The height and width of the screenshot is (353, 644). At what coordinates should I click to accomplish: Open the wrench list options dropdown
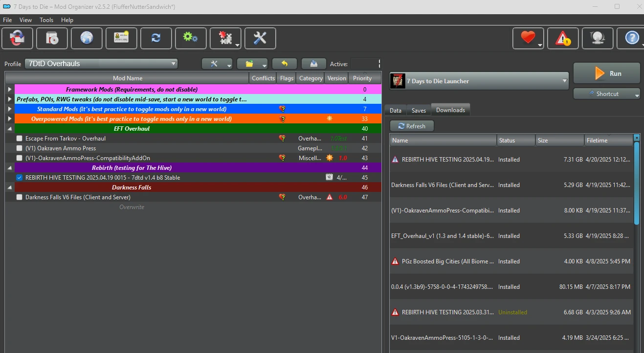(x=217, y=64)
